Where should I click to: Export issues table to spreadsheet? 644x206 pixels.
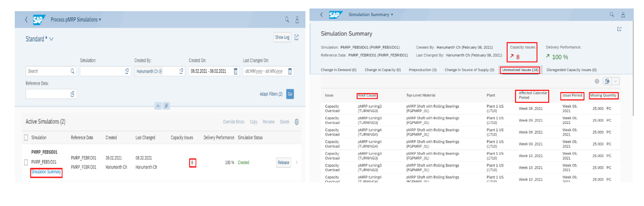tap(607, 81)
